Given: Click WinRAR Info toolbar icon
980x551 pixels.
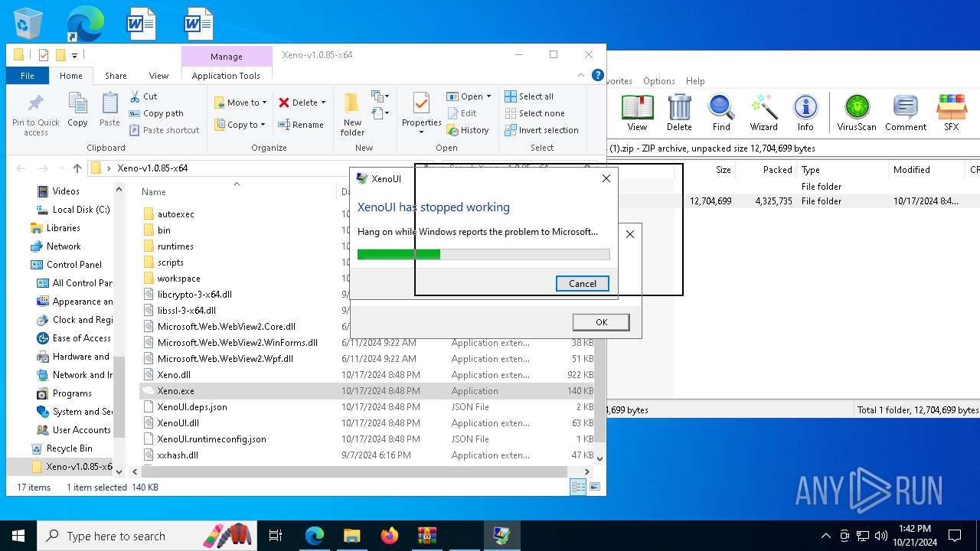Looking at the screenshot, I should click(x=805, y=113).
